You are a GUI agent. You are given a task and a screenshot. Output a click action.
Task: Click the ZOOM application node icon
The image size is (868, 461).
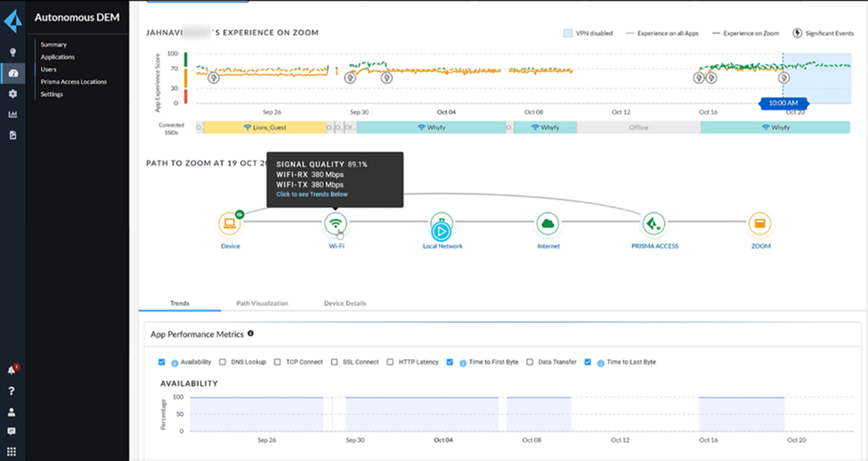[x=759, y=225]
